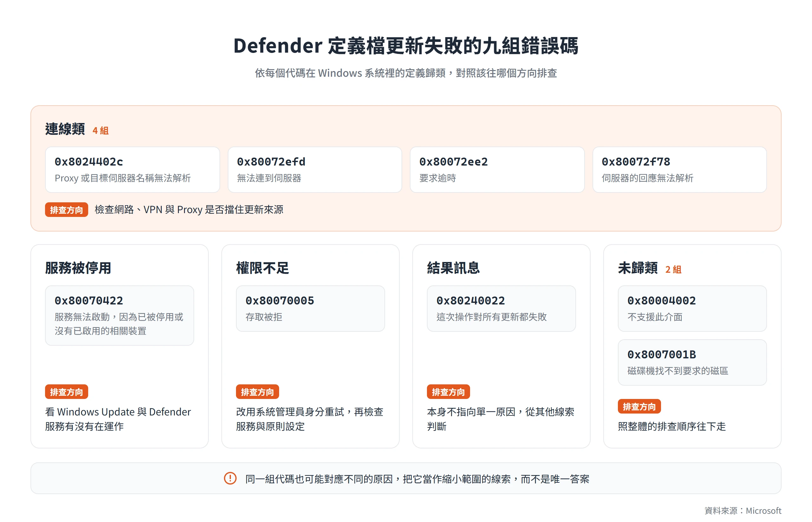The height and width of the screenshot is (522, 812).
Task: Click the 結果訊息 heading
Action: [453, 268]
